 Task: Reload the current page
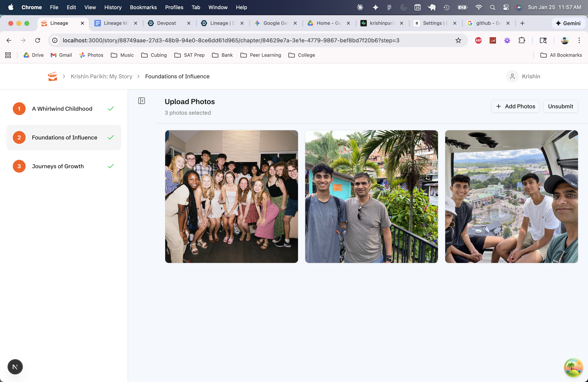click(x=38, y=40)
